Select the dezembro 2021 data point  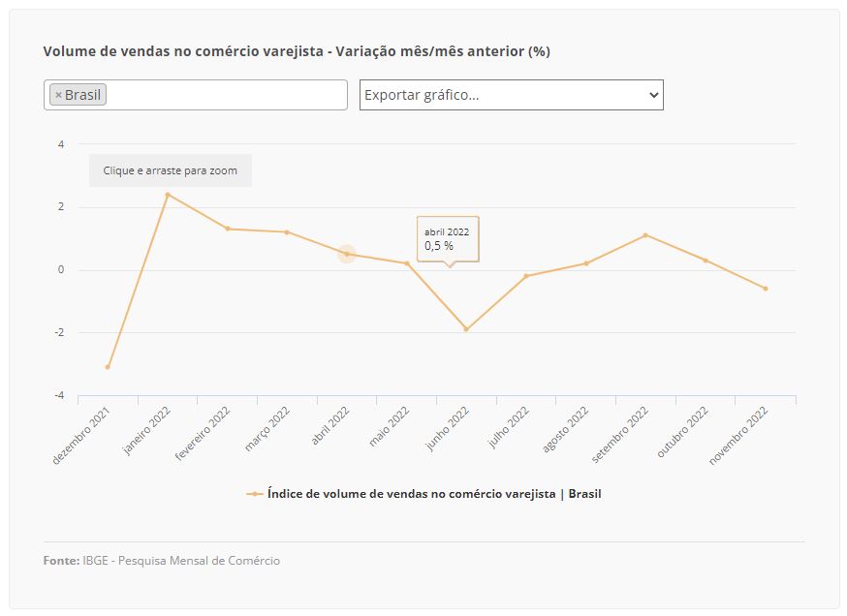click(x=108, y=367)
